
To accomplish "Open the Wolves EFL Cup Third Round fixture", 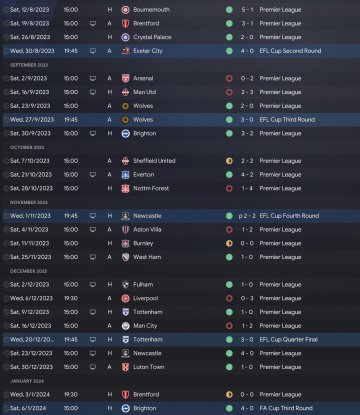I will (181, 120).
